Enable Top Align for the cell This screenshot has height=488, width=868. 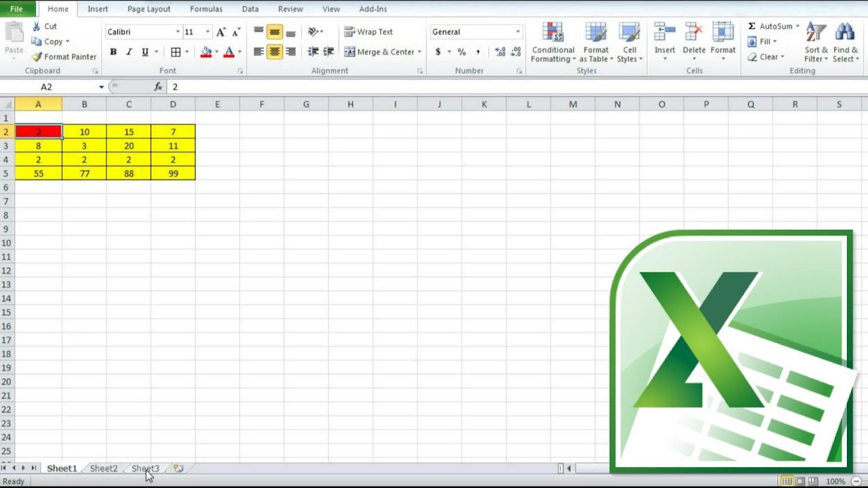click(258, 32)
